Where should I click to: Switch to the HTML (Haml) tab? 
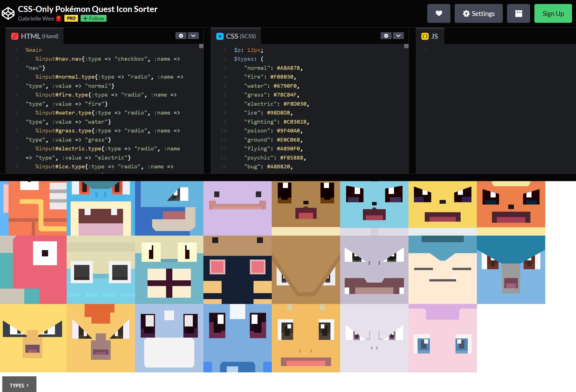[35, 36]
